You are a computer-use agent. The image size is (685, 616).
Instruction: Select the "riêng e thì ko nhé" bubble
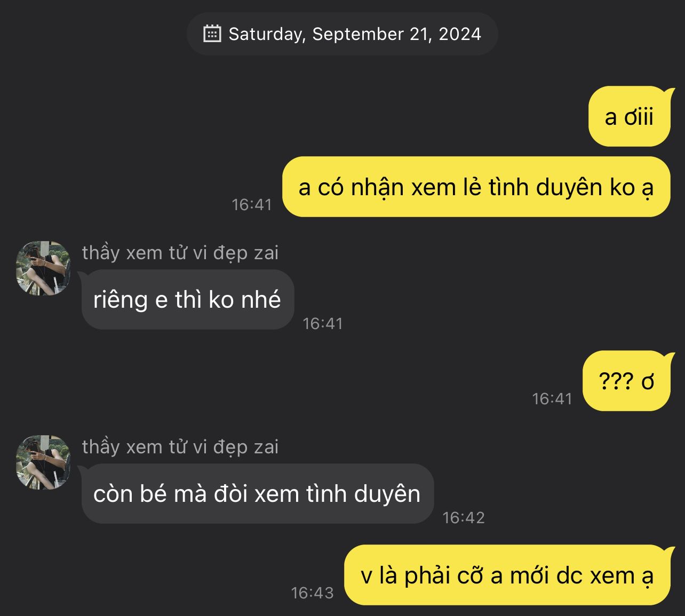[x=187, y=300]
